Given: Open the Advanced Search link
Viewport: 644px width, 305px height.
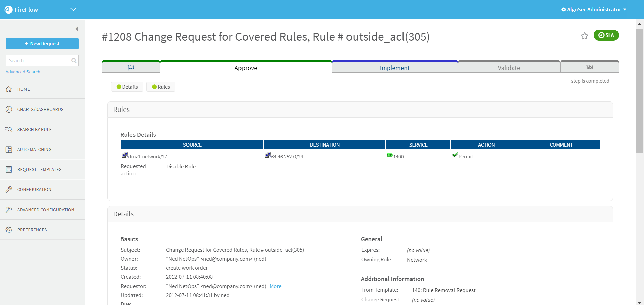Looking at the screenshot, I should coord(23,72).
